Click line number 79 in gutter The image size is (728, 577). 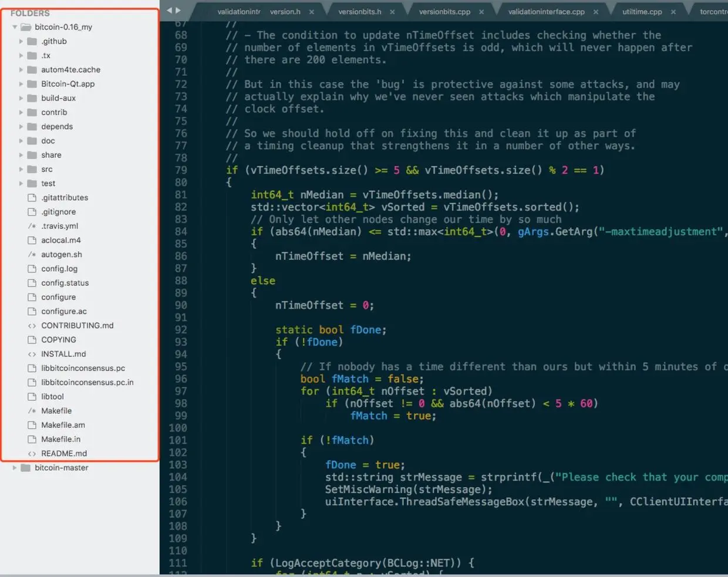pyautogui.click(x=181, y=170)
